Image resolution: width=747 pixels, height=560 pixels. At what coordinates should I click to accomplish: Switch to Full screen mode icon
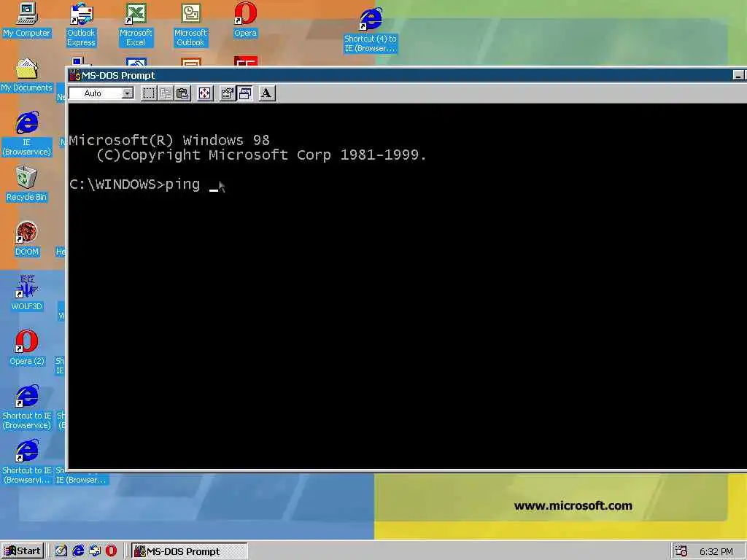[205, 93]
